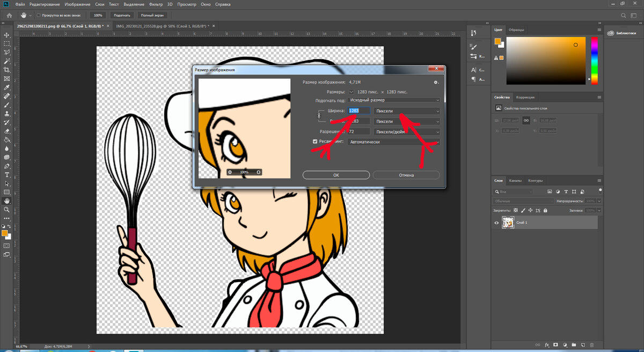The height and width of the screenshot is (352, 644).
Task: Select the Path Selection tool
Action: pyautogui.click(x=7, y=183)
